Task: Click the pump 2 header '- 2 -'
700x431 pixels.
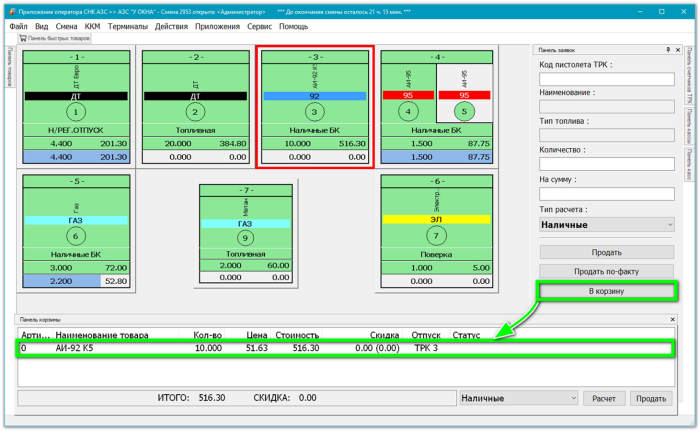Action: 195,57
